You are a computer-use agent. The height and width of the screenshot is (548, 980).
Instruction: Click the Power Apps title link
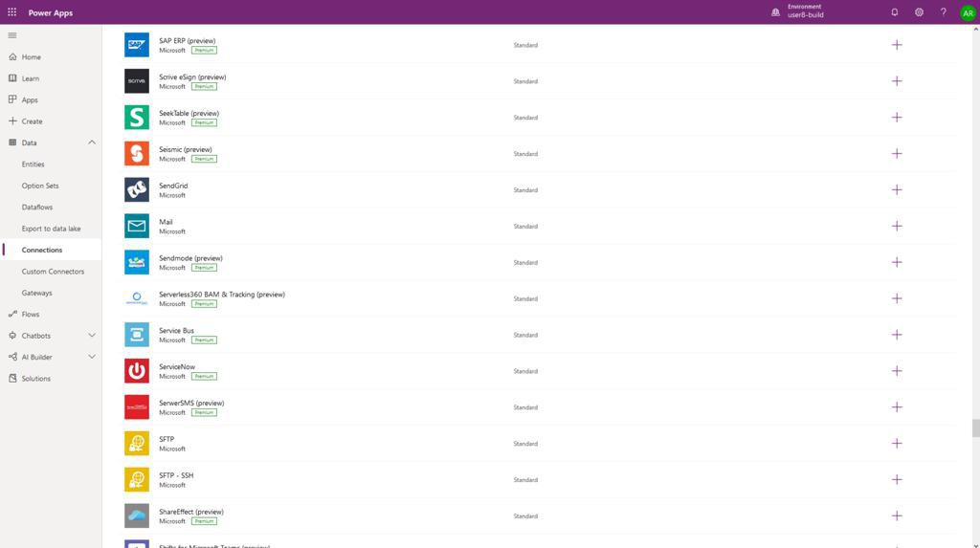(x=51, y=12)
